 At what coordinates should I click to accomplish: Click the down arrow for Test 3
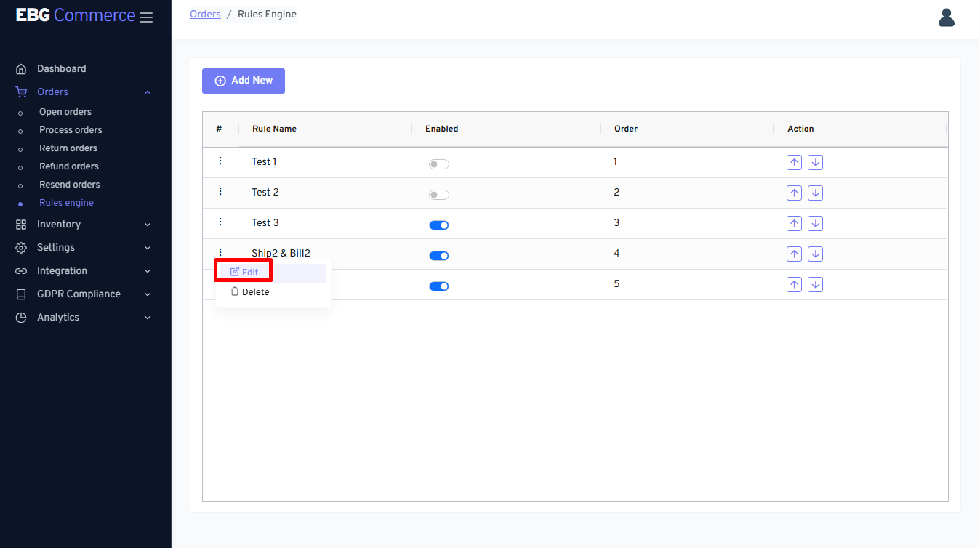[x=815, y=224]
